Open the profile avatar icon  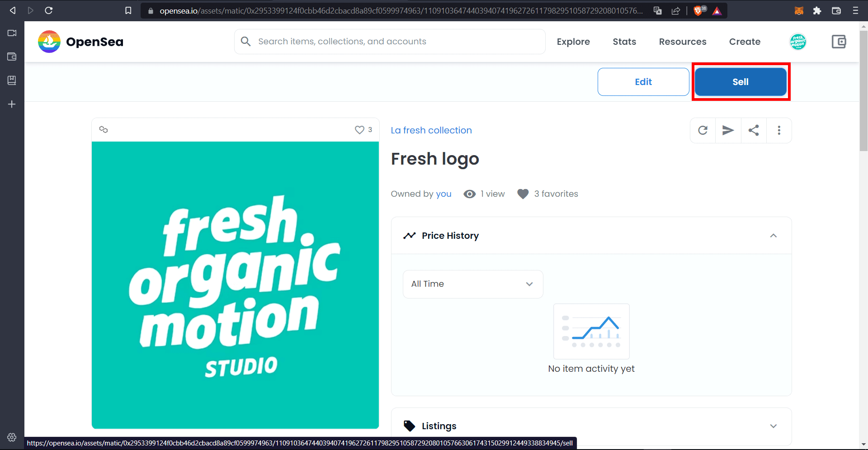798,42
